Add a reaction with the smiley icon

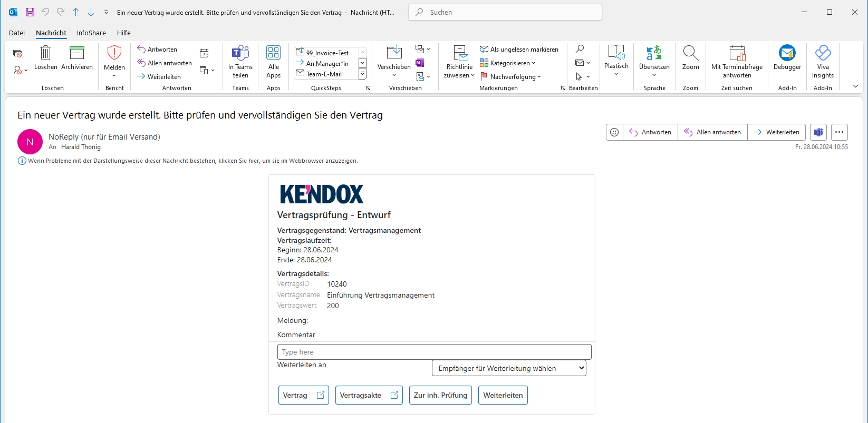(x=614, y=132)
